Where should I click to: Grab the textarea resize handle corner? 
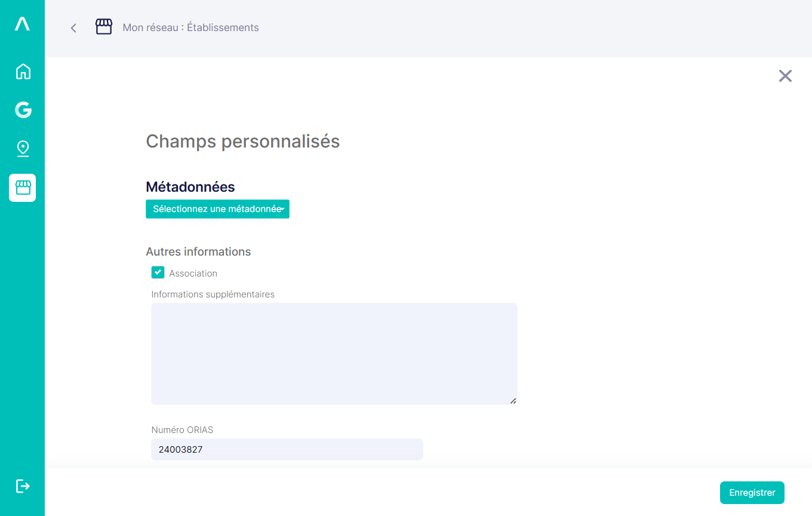[x=513, y=401]
